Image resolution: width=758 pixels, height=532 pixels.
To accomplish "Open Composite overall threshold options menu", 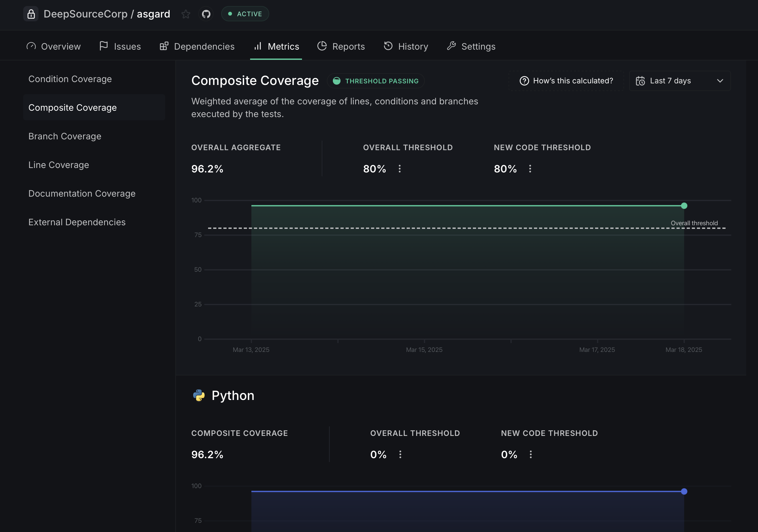I will tap(399, 169).
